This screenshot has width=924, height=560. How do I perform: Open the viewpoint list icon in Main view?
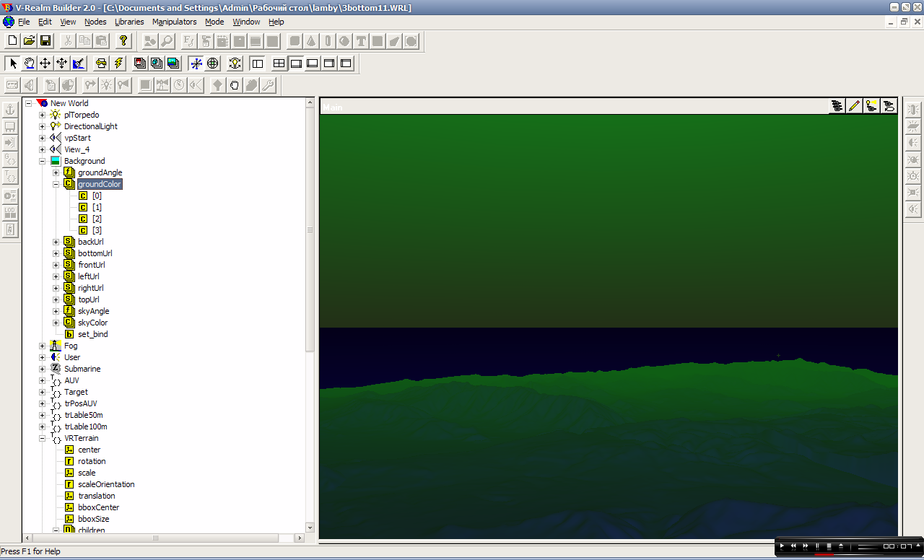[x=837, y=106]
